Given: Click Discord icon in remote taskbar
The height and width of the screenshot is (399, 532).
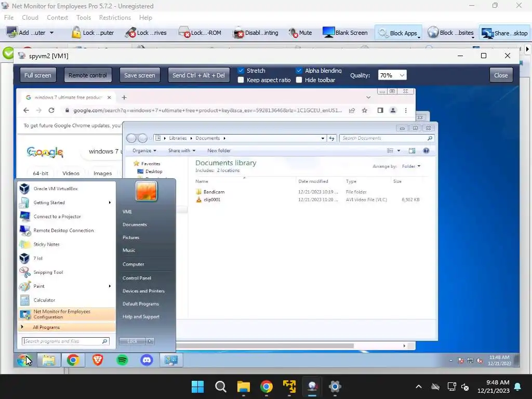Looking at the screenshot, I should 147,360.
